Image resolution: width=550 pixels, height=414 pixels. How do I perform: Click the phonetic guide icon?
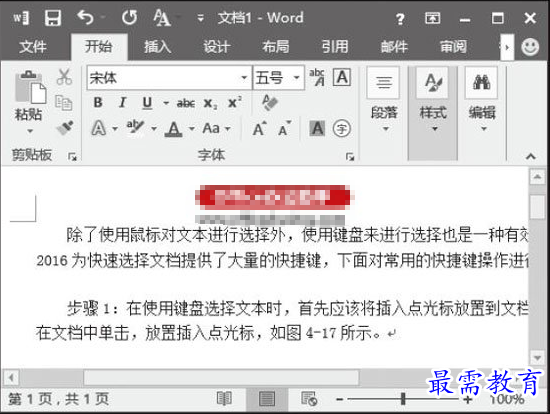317,77
